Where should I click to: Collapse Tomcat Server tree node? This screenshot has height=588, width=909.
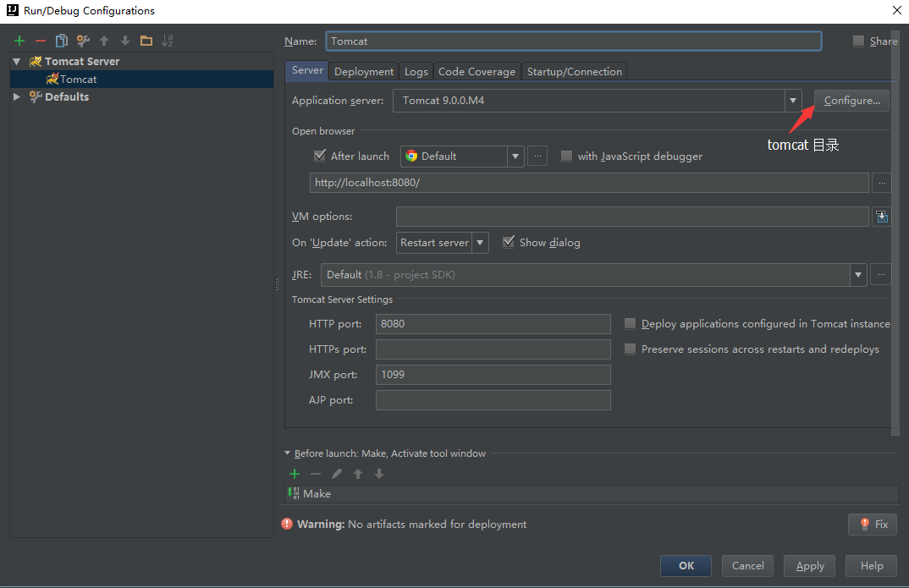pos(17,62)
